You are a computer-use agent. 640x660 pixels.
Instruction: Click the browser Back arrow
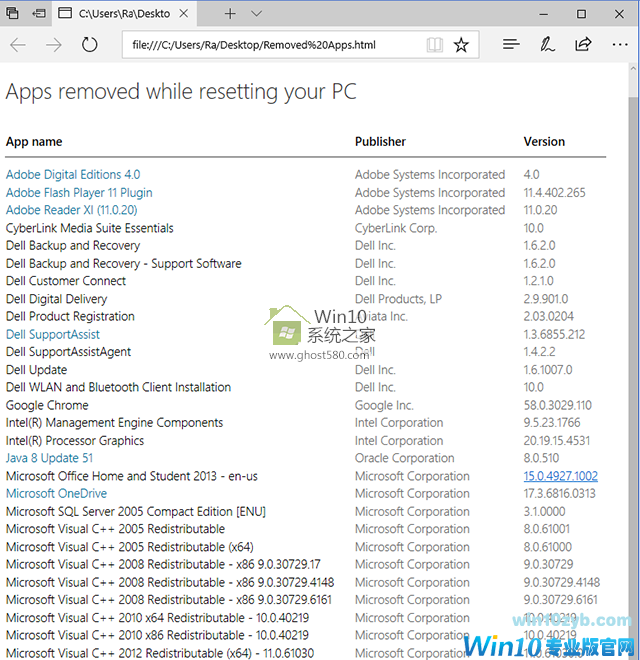point(18,45)
